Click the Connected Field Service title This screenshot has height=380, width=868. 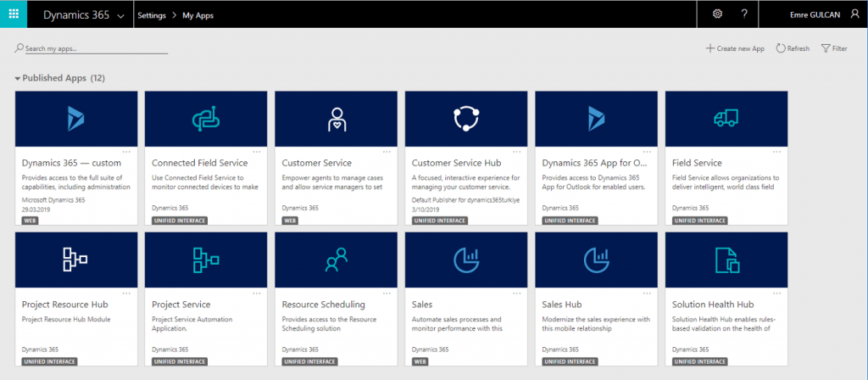[x=200, y=164]
